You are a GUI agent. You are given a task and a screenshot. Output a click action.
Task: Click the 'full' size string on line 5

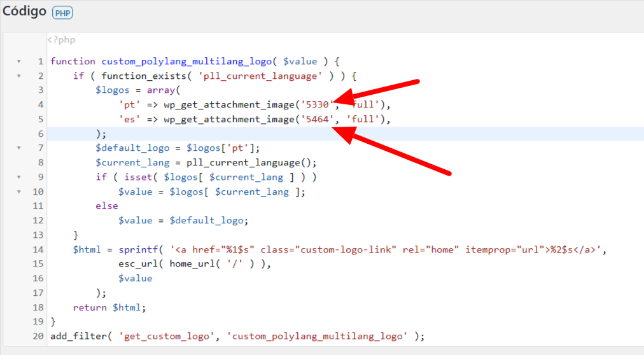(x=363, y=120)
